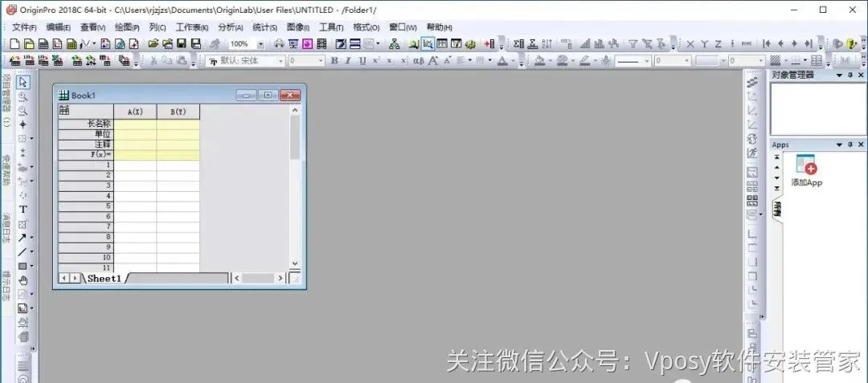
Task: Open the font name dropdown 默认: 宋体
Action: tap(280, 61)
